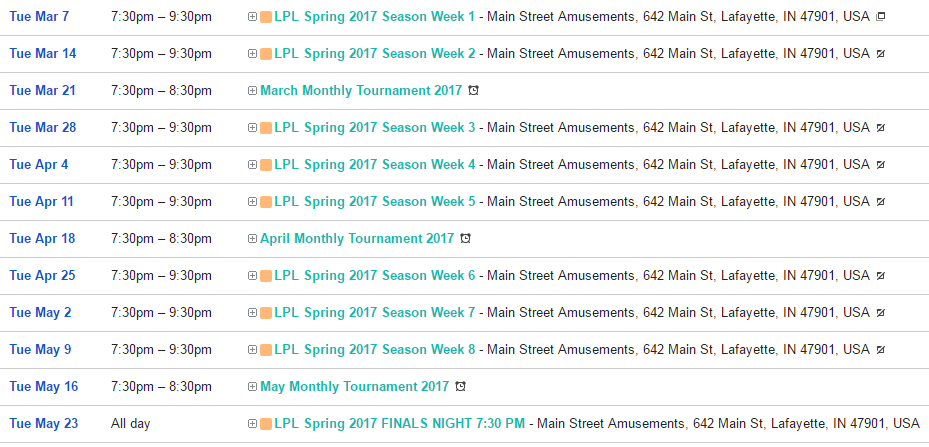Click the reminder clock icon next to April Monthly Tournament

465,239
